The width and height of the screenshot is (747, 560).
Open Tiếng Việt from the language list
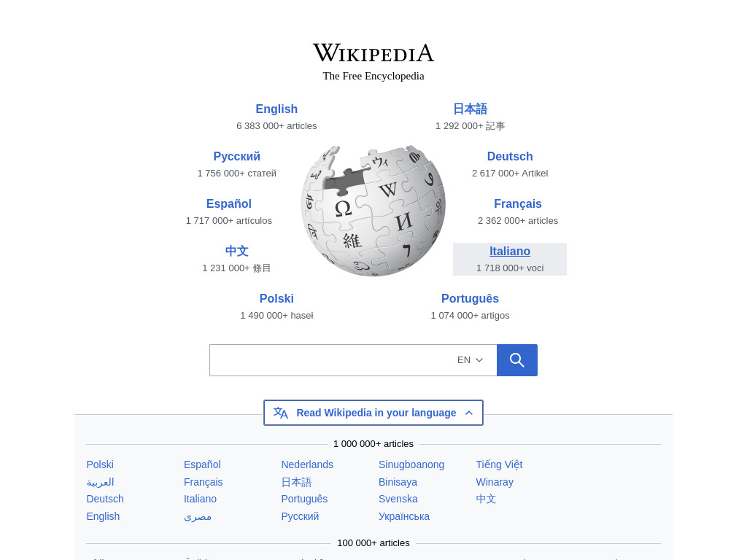[x=499, y=464]
